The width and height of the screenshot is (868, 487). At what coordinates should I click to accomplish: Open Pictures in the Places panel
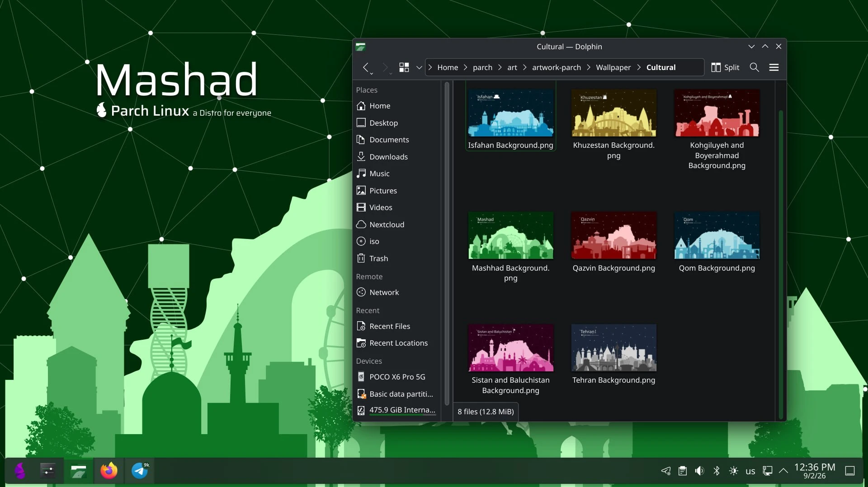coord(396,191)
